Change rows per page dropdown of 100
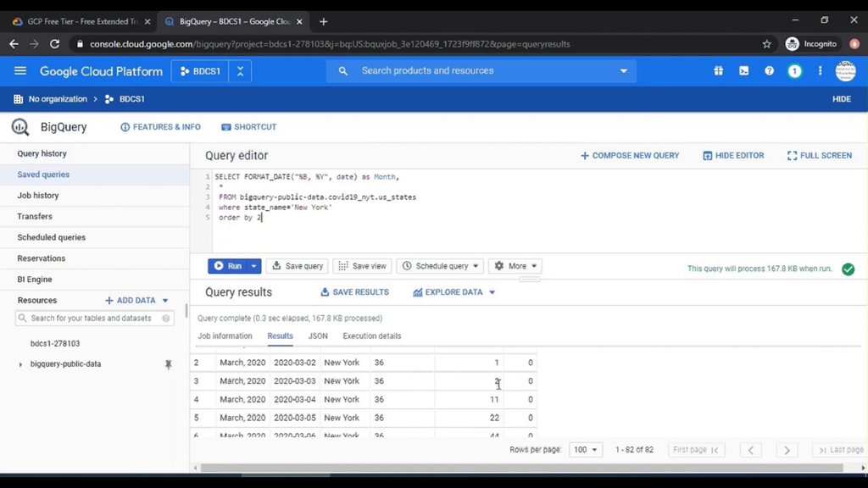Viewport: 868px width, 488px height. pyautogui.click(x=585, y=450)
